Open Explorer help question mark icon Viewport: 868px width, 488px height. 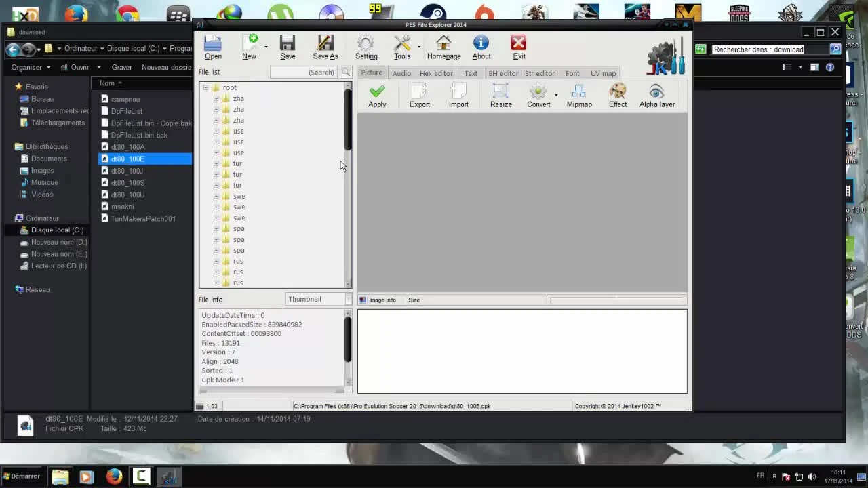pyautogui.click(x=829, y=67)
